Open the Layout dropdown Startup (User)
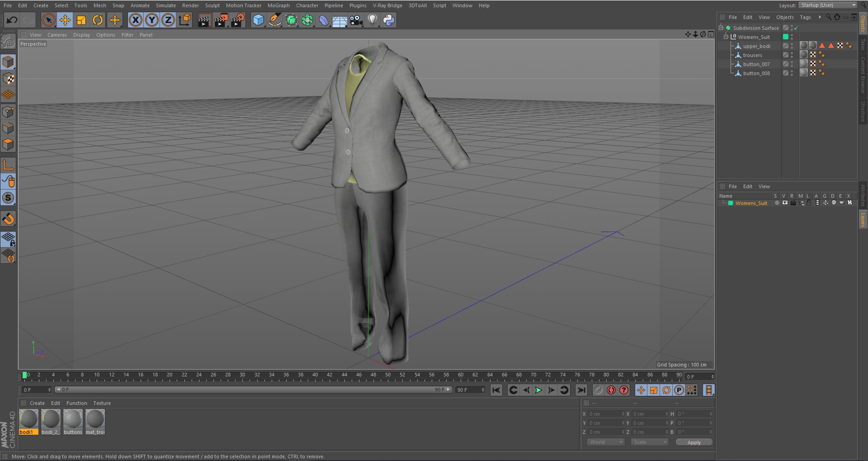Screen dimensions: 868x461 pyautogui.click(x=828, y=5)
